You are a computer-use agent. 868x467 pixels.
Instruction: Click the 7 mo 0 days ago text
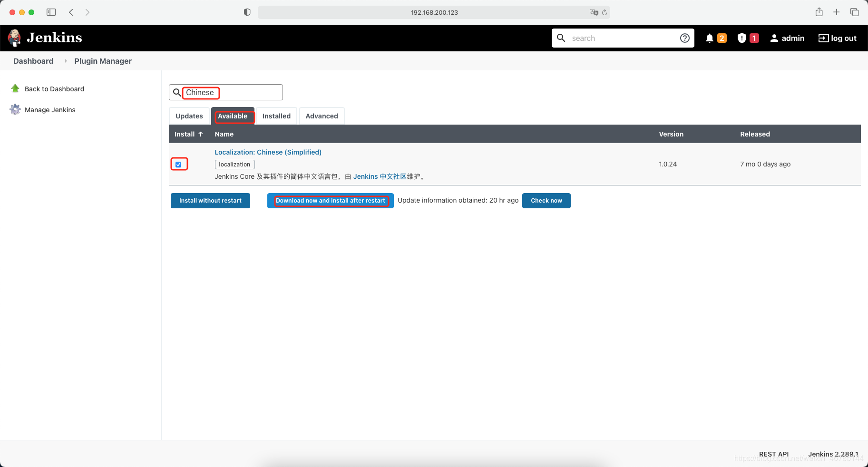(x=765, y=164)
